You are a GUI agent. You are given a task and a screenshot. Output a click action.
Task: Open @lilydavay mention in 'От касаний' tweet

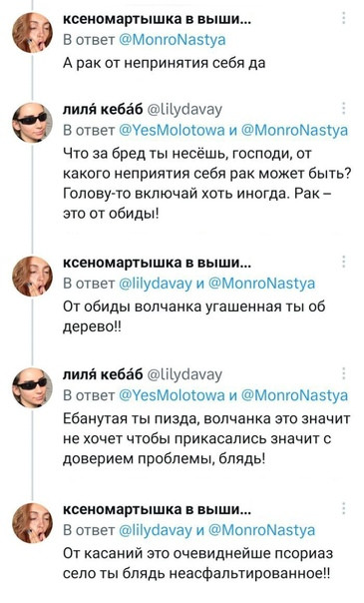[156, 530]
